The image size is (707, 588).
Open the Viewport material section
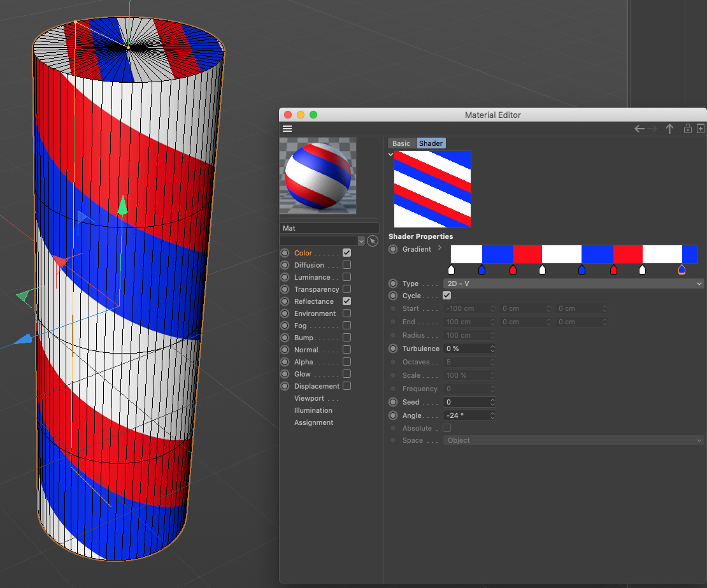(309, 398)
